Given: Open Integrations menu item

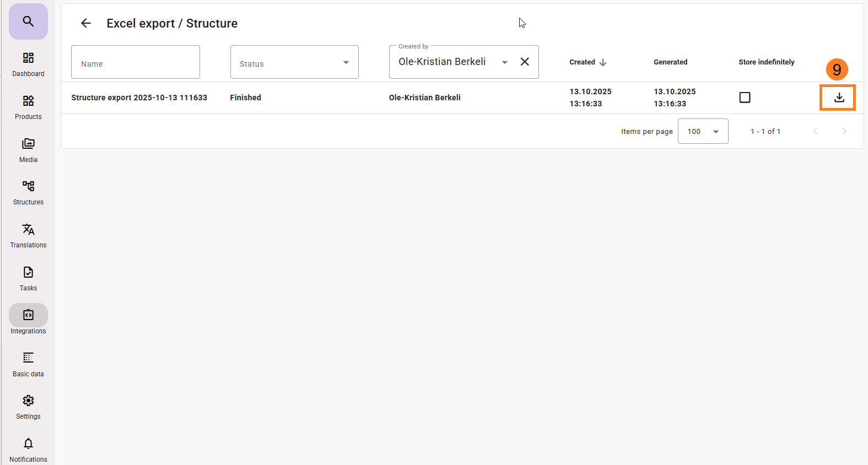Looking at the screenshot, I should [x=28, y=321].
